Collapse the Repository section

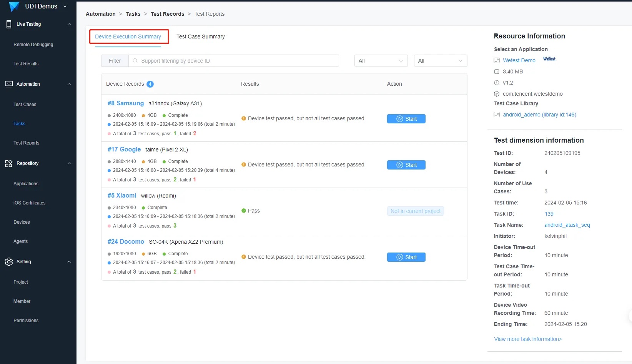click(69, 163)
